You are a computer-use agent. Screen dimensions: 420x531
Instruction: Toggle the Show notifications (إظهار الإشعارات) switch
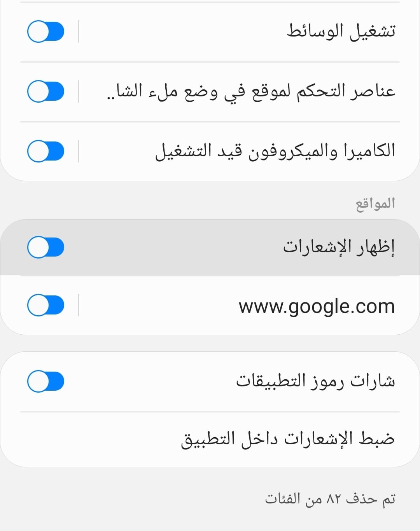45,247
